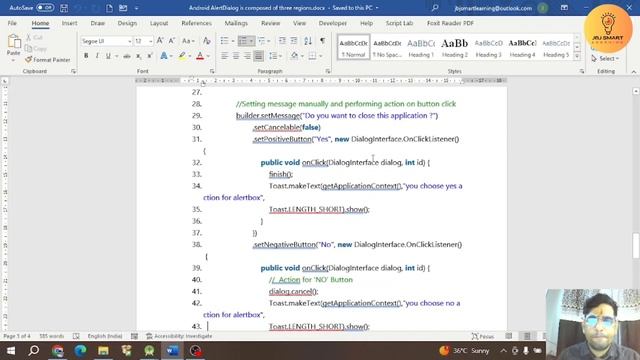This screenshot has width=640, height=360.
Task: Decrease font size with Shrink Font icon
Action: pyautogui.click(x=172, y=41)
